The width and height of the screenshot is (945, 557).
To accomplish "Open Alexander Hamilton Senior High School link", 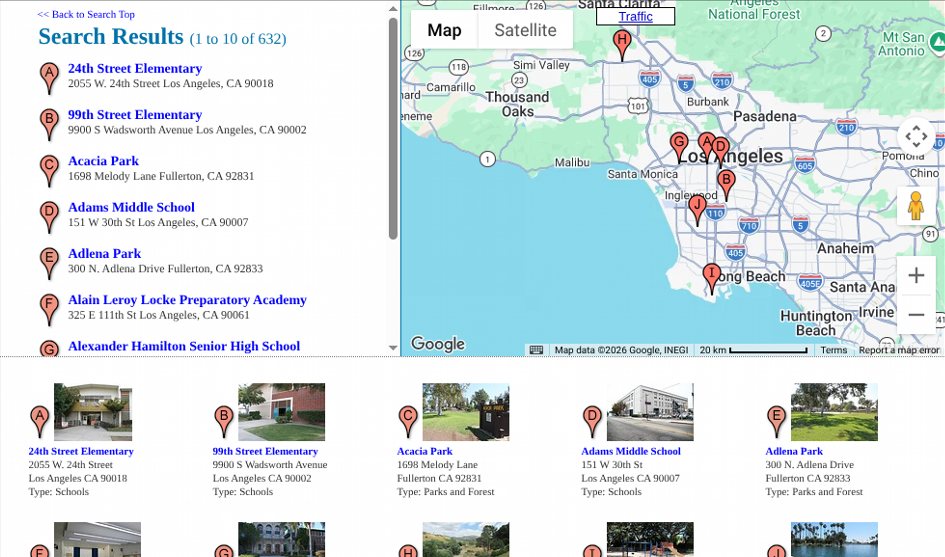I will point(184,347).
